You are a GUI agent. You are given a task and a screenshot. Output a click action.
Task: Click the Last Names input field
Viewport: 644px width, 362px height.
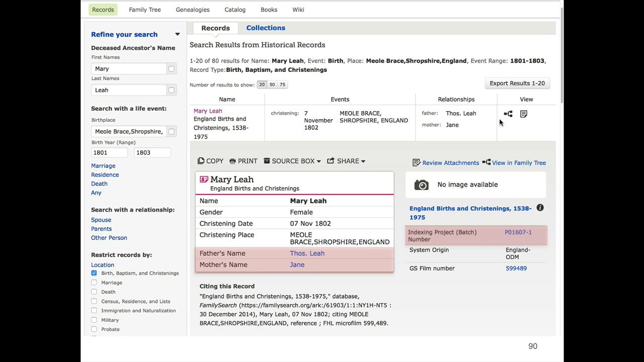click(129, 90)
